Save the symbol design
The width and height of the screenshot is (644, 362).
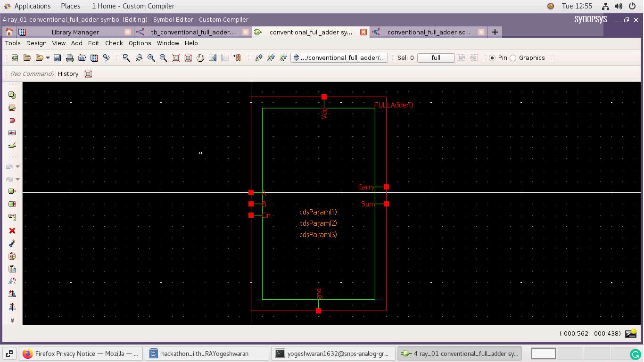coord(57,58)
